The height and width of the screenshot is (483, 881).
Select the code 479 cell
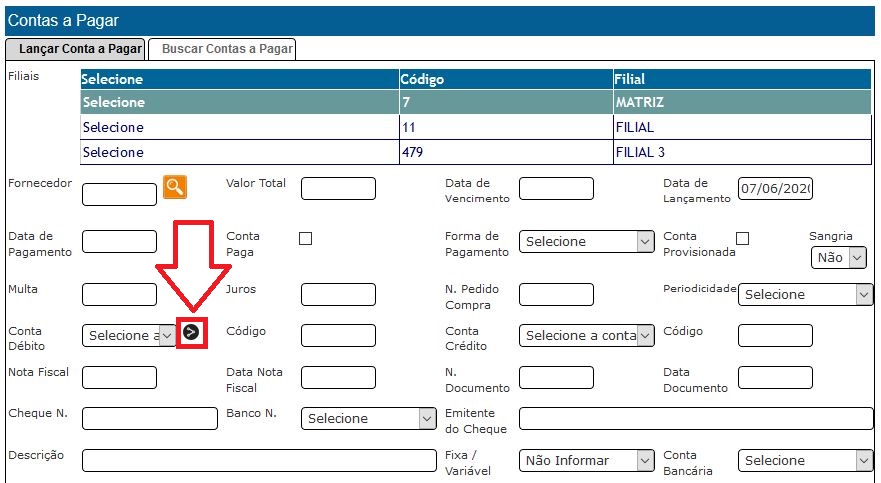click(x=506, y=152)
